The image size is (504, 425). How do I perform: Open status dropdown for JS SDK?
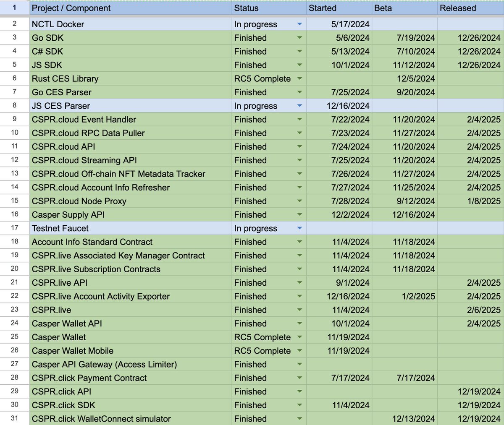(299, 65)
